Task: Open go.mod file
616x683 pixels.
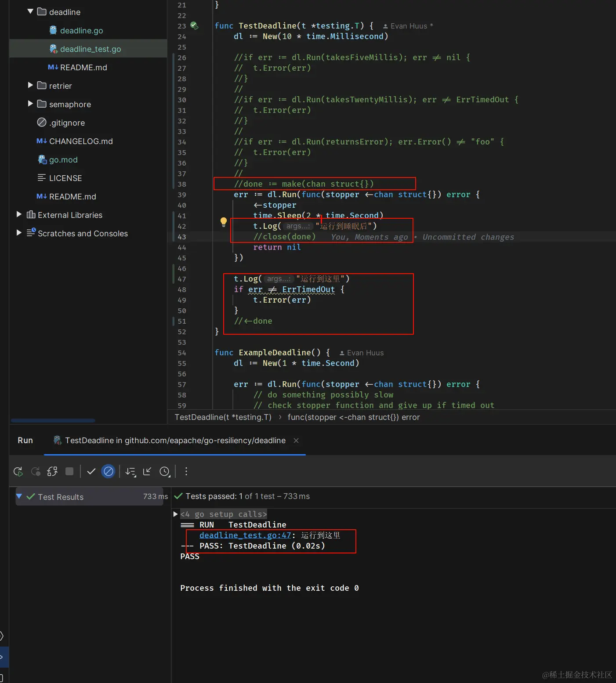Action: tap(63, 159)
